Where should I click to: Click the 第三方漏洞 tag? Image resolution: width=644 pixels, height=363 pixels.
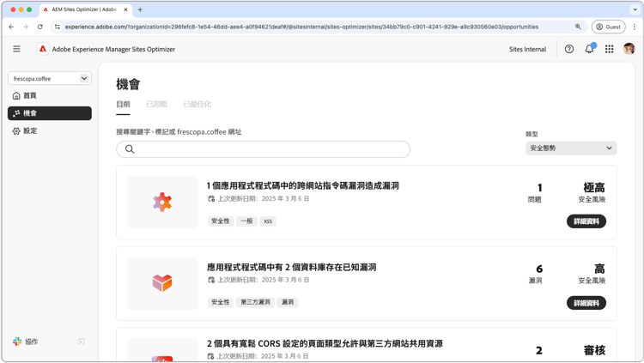[x=255, y=303]
